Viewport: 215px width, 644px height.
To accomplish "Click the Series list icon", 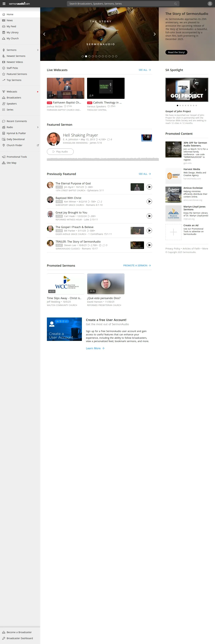I will pos(4,110).
